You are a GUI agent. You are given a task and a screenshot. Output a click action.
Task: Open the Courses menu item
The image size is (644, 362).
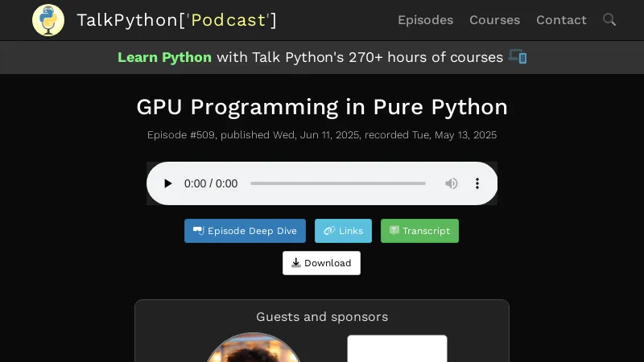[494, 20]
